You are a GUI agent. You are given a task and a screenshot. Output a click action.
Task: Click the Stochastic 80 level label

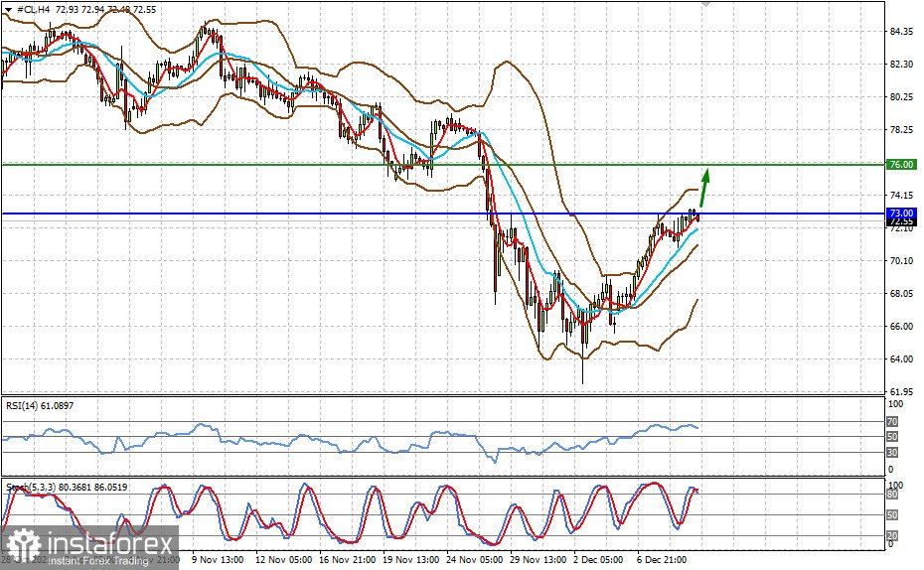coord(892,495)
